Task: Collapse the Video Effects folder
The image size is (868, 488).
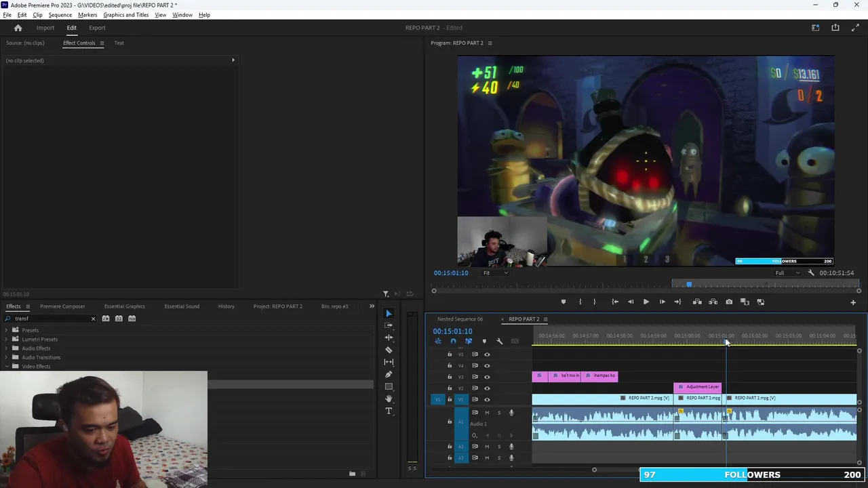Action: 7,367
